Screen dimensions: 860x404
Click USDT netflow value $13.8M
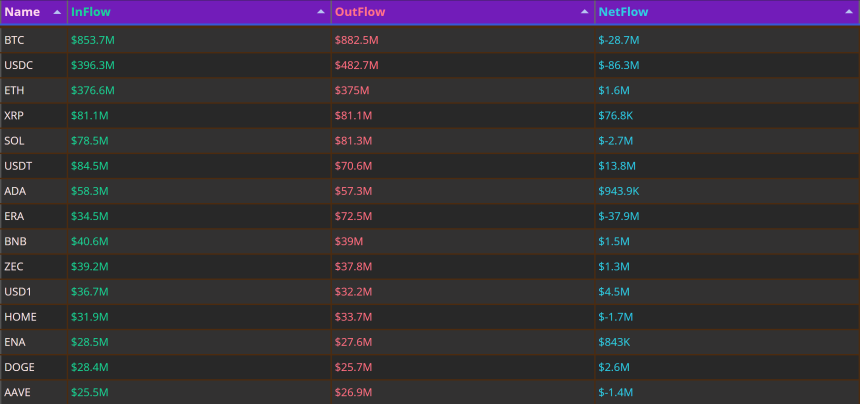click(x=618, y=166)
